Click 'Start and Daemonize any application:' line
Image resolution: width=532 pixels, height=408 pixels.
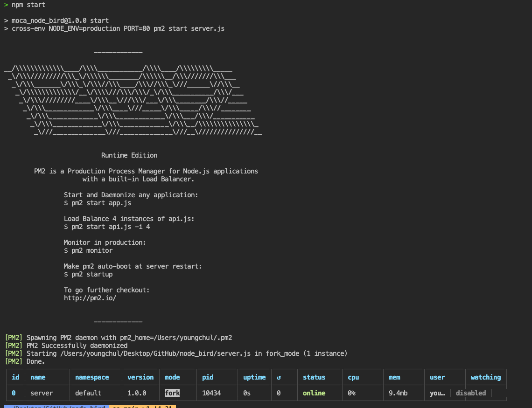point(131,195)
